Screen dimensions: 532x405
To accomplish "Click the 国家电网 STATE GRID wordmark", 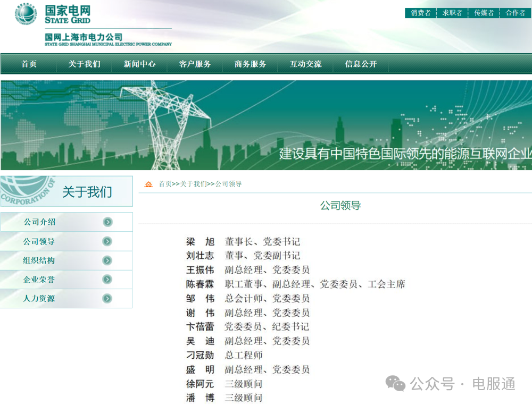I will pyautogui.click(x=68, y=14).
